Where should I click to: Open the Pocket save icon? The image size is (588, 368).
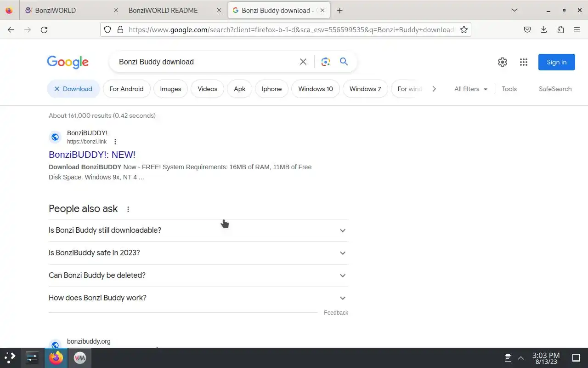(527, 29)
